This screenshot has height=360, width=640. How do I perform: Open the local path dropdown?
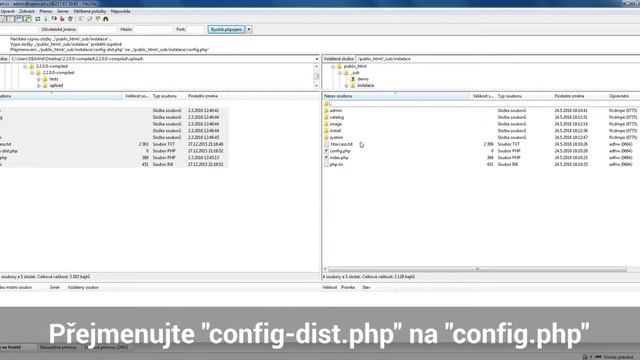[x=317, y=59]
